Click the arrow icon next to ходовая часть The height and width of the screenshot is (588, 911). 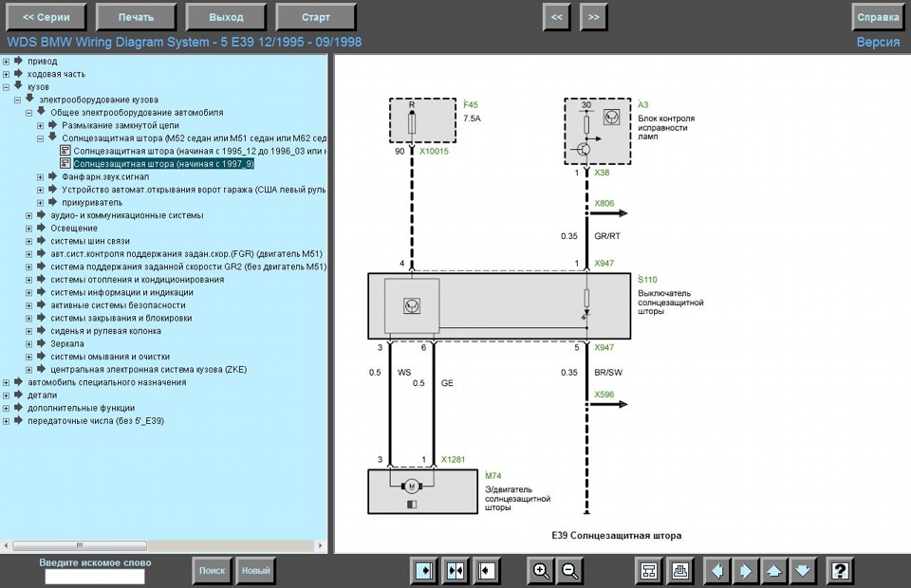(x=19, y=73)
